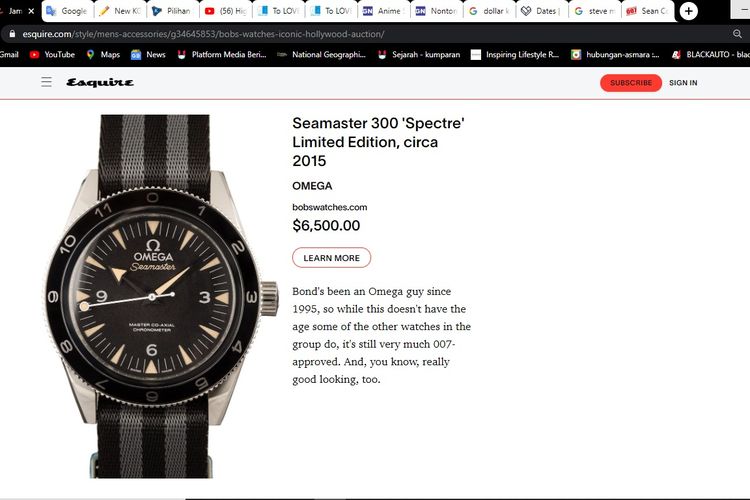Screen dimensions: 750x500
Task: Click the Sign In link
Action: 683,82
